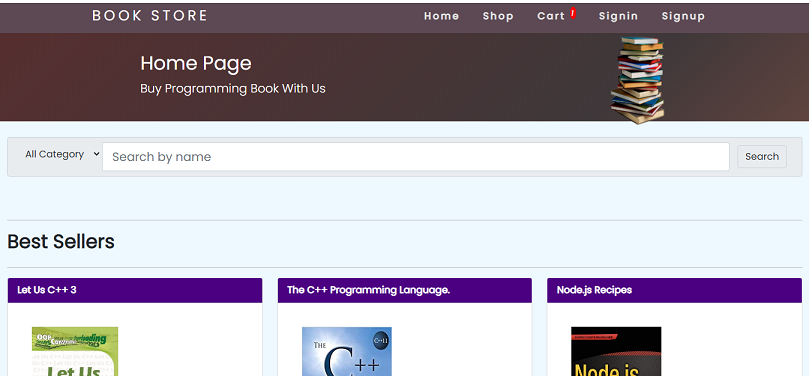
Task: Open the Signup page
Action: (x=683, y=16)
